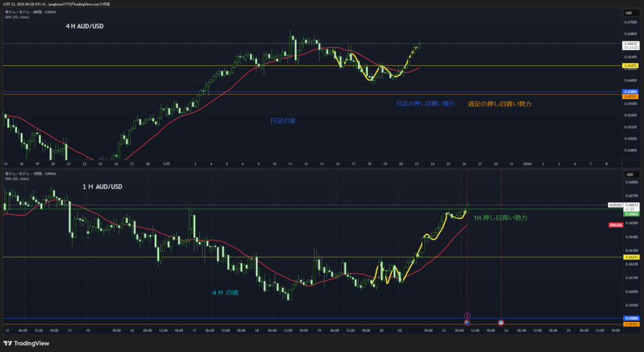
Task: Open the USD currency selector on the top chart
Action: 628,13
